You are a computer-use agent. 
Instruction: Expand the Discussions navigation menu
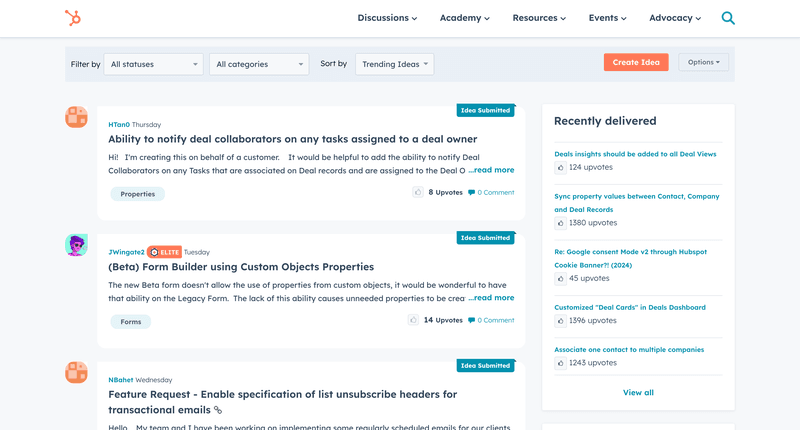point(387,18)
